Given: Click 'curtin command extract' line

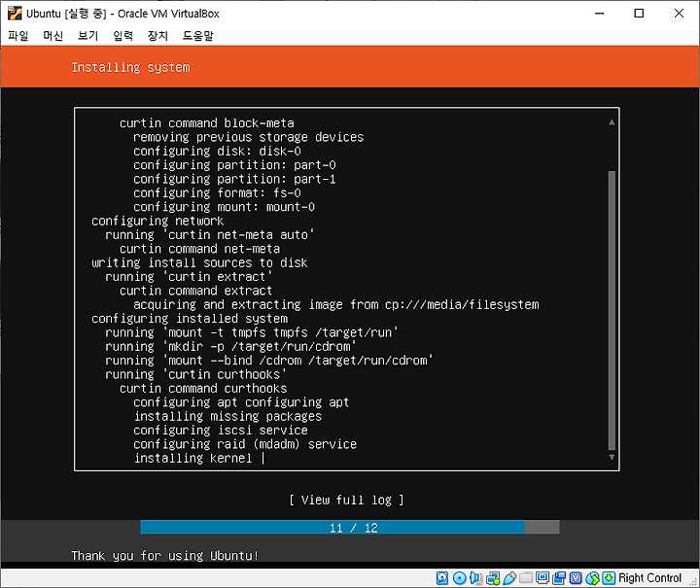Looking at the screenshot, I should click(x=196, y=291).
